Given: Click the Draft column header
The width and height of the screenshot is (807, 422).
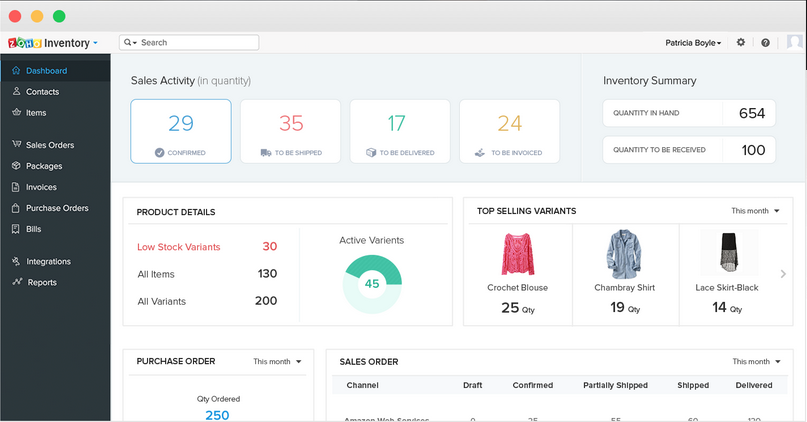Looking at the screenshot, I should [472, 385].
